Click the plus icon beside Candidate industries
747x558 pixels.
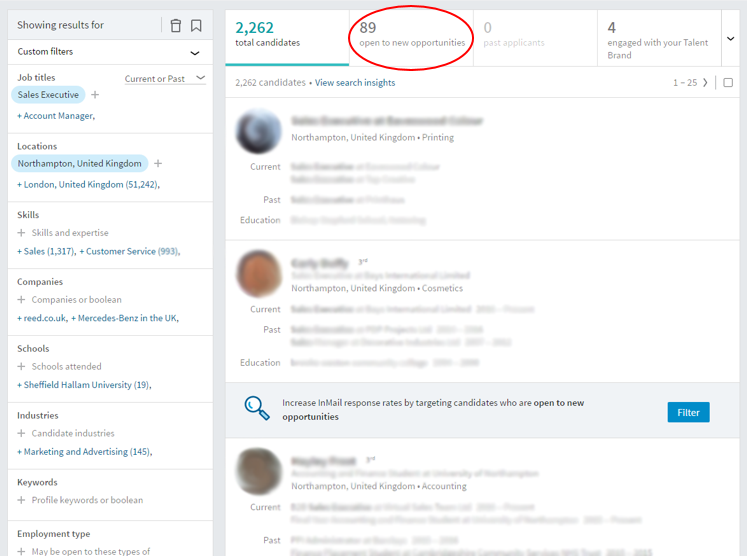coord(21,433)
